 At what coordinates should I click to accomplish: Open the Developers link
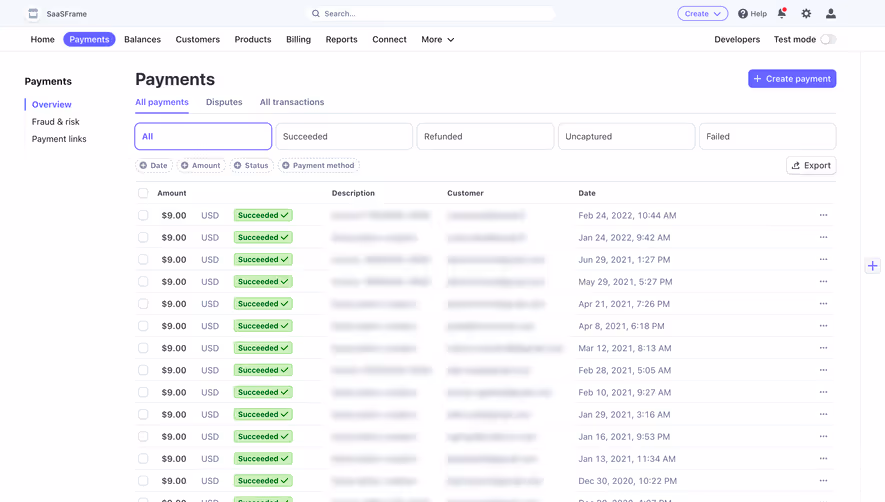737,40
